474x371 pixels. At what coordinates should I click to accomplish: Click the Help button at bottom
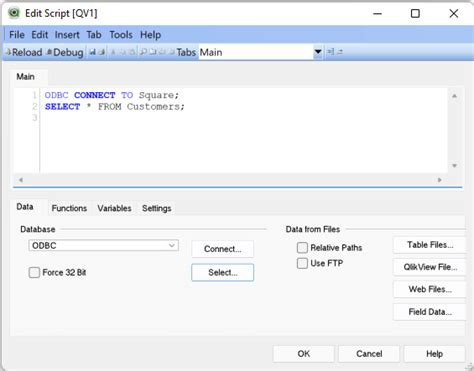tap(434, 354)
